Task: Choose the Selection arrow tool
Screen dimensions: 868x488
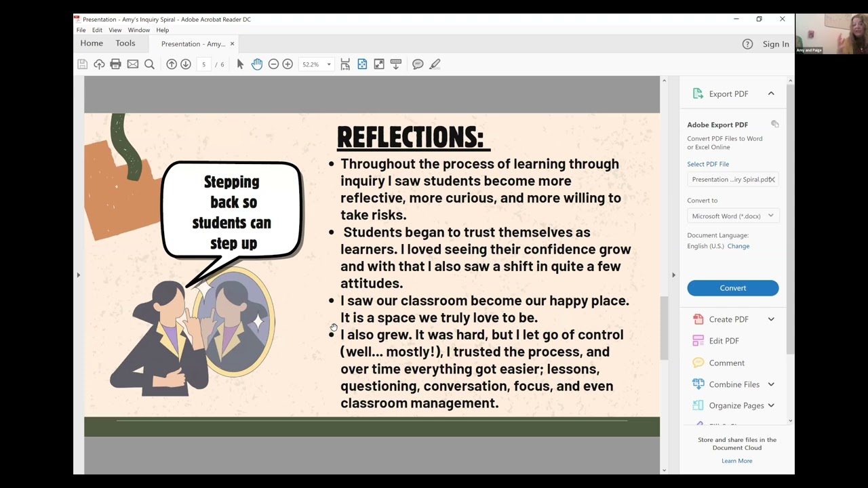Action: (240, 64)
